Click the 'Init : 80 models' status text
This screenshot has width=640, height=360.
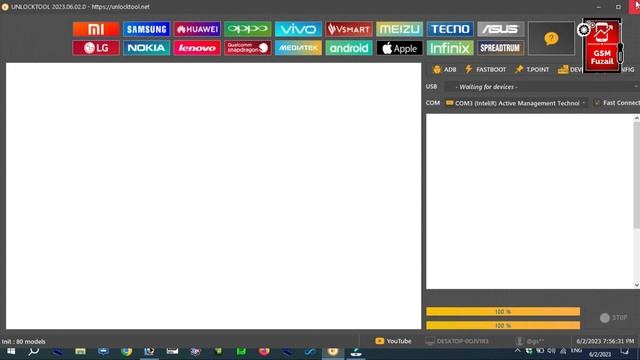click(x=24, y=342)
